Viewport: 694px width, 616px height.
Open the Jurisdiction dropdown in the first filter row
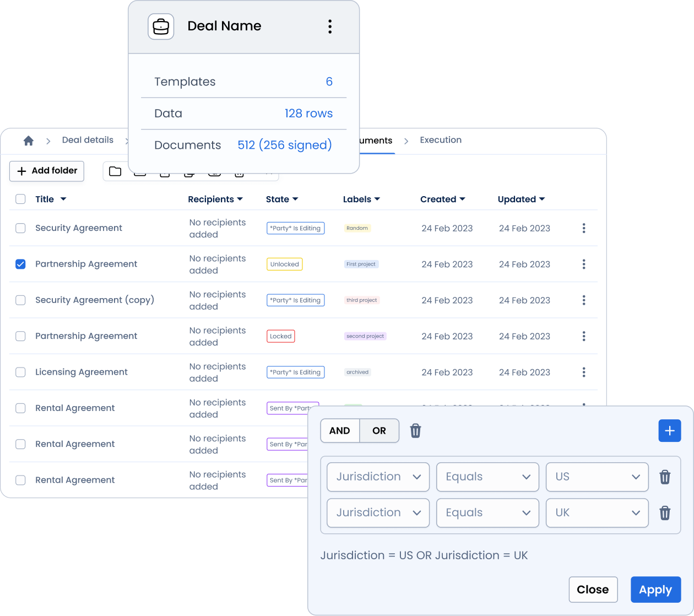click(378, 477)
